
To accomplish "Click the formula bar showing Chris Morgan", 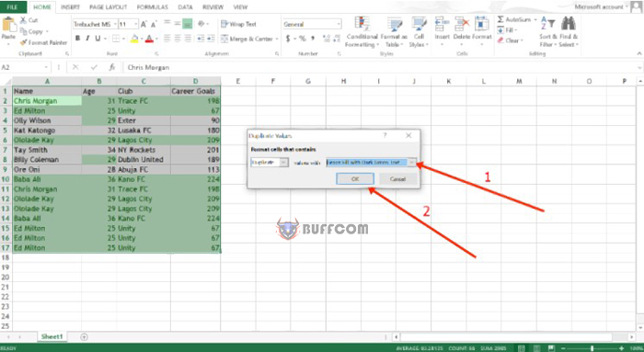I will [x=382, y=67].
